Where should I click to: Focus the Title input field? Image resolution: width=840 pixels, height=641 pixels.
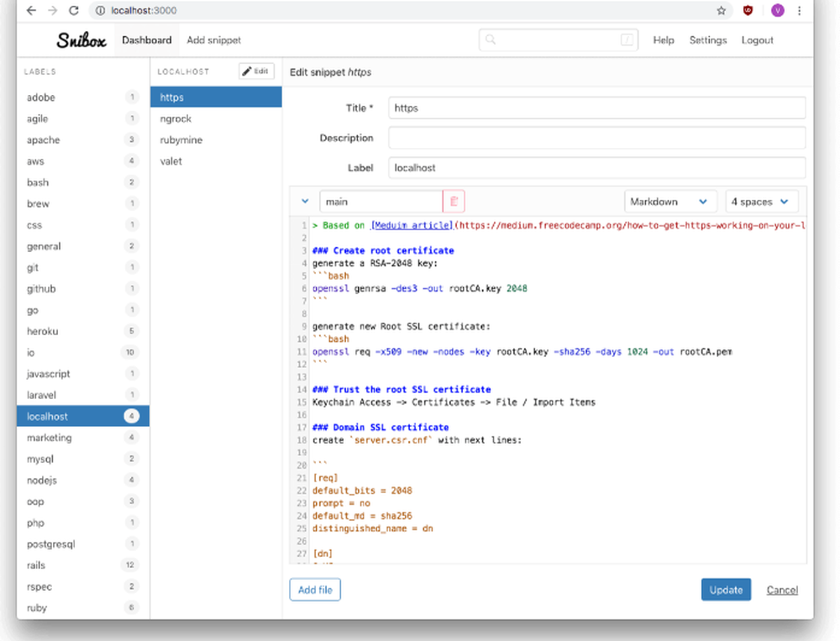click(x=596, y=108)
